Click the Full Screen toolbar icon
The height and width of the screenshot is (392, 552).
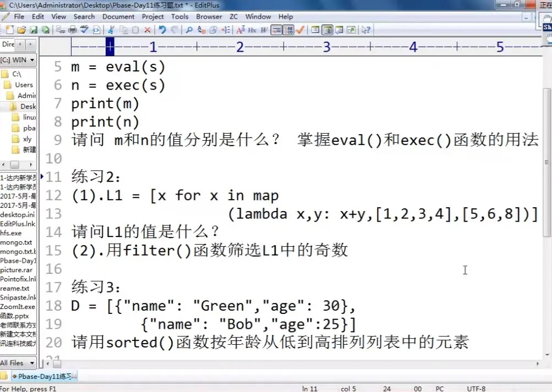[x=351, y=30]
